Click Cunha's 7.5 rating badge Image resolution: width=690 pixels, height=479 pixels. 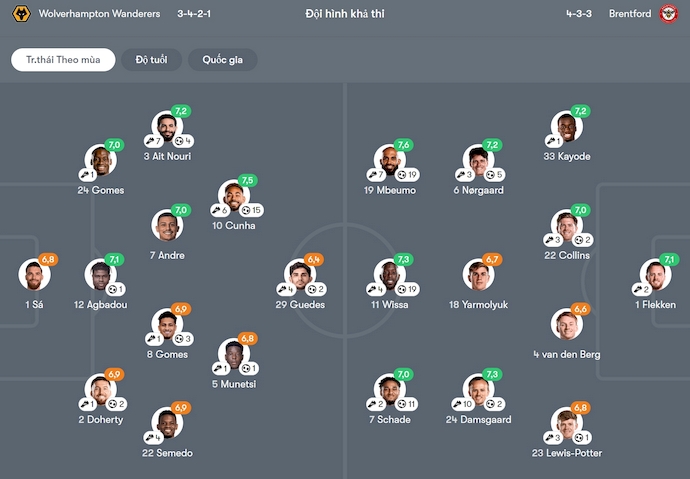248,180
